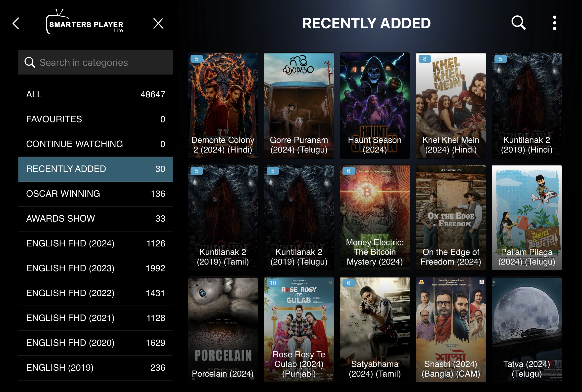Open the FAVOURITES category
The image size is (582, 392).
coord(96,119)
